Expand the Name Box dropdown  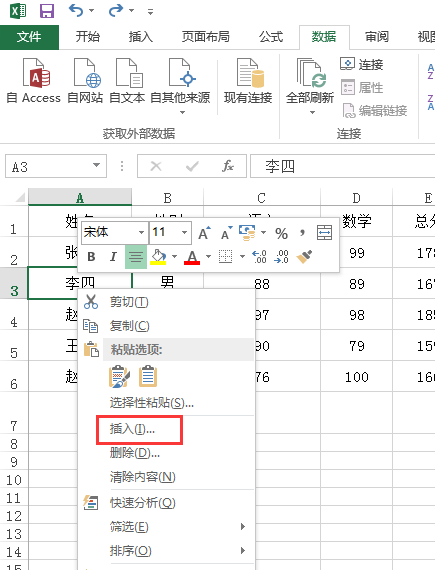tap(96, 165)
